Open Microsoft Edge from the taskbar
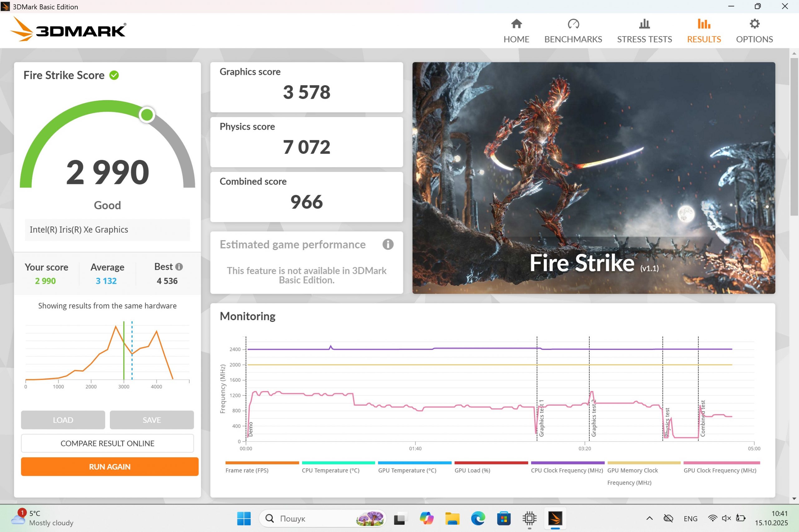 (478, 518)
